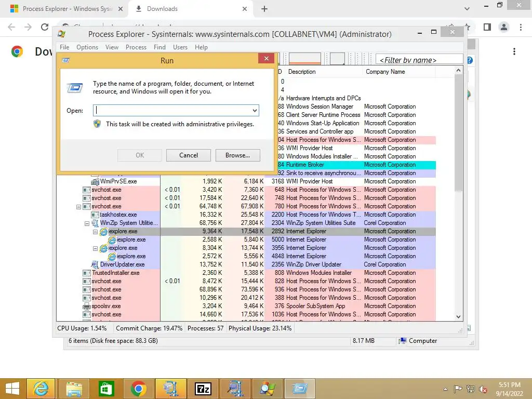Click Browse... in Run dialog
532x399 pixels.
(x=237, y=155)
